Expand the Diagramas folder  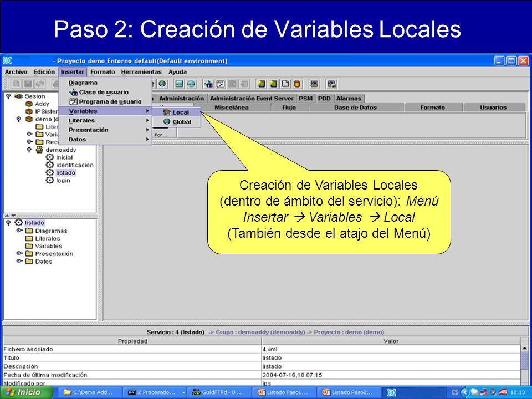click(19, 231)
